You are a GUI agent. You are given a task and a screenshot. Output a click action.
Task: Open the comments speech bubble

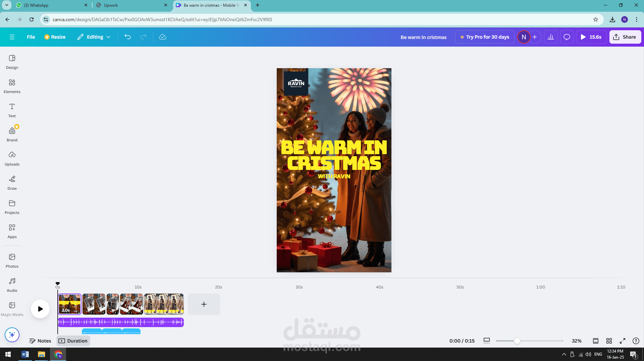pyautogui.click(x=567, y=37)
